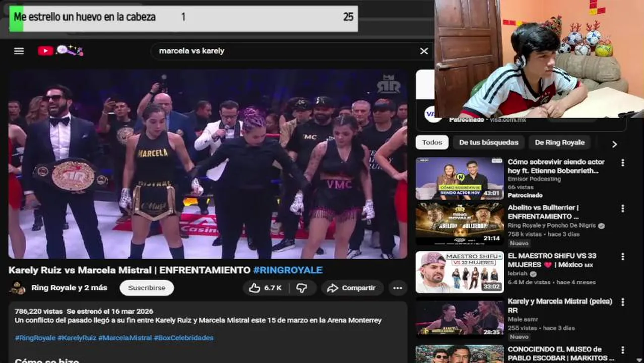
Task: Open the #BoxCelebridades hashtag in description
Action: 183,338
